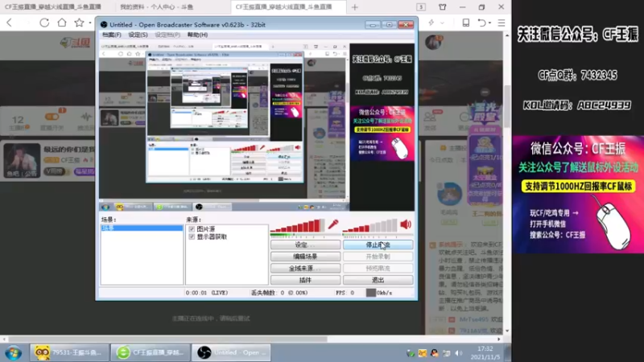
Task: Click the QQ penguin tray icon
Action: (435, 353)
